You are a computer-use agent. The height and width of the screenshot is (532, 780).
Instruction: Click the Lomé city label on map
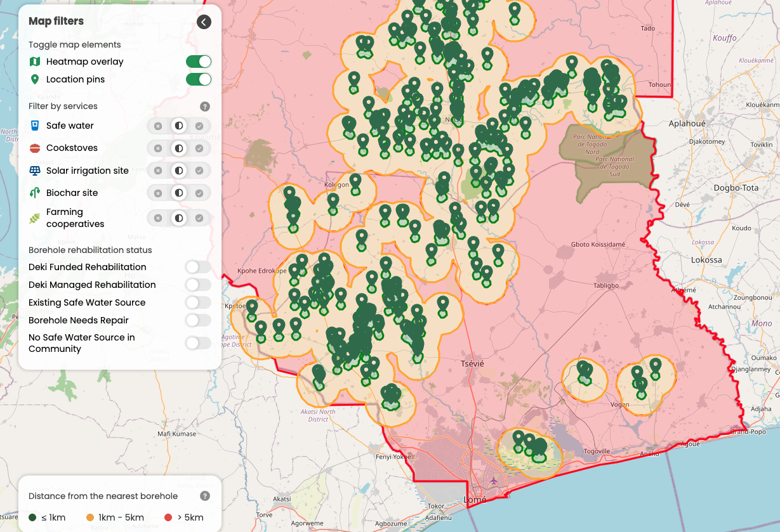475,500
